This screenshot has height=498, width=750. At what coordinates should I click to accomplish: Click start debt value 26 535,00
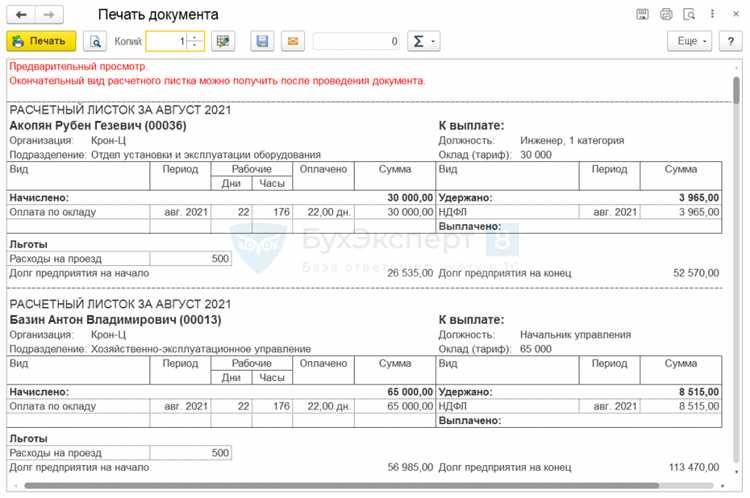tap(410, 273)
